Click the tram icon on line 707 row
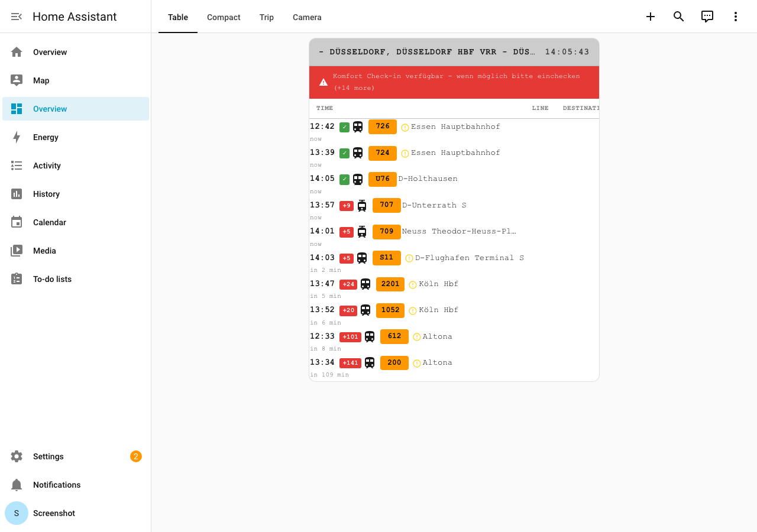 362,205
